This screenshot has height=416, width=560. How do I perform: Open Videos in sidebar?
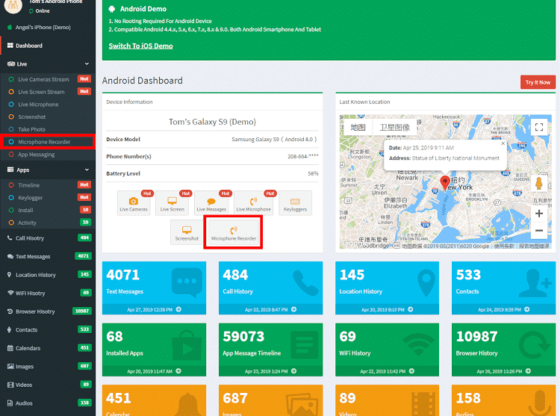click(x=48, y=385)
